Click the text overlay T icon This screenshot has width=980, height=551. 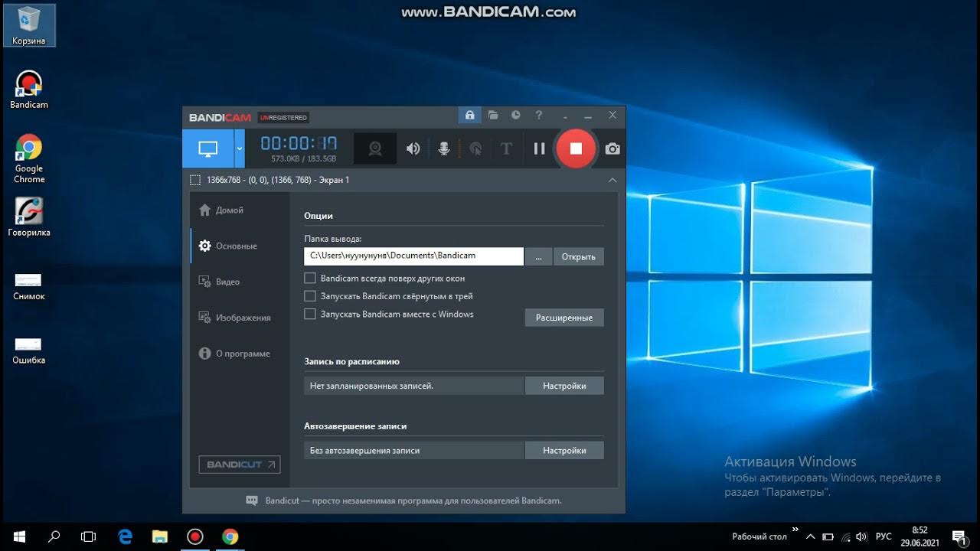pos(506,148)
